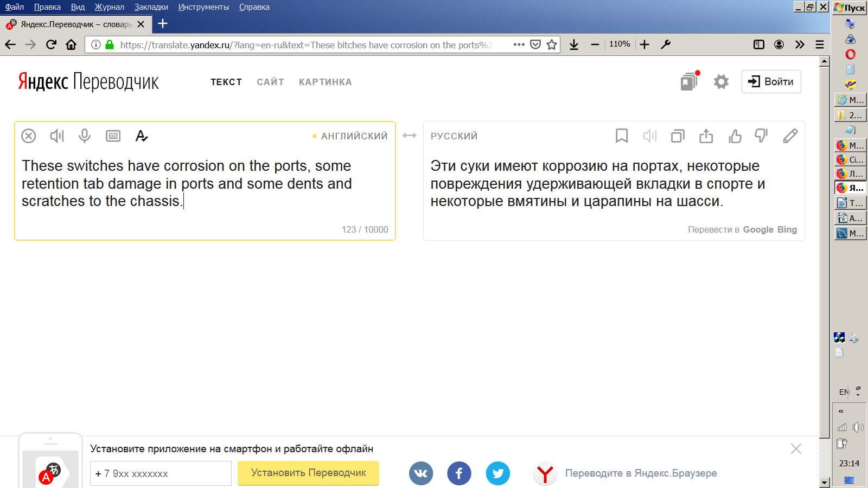
Task: Open the source language selector АНГЛИЙСКИЙ
Action: pyautogui.click(x=354, y=136)
